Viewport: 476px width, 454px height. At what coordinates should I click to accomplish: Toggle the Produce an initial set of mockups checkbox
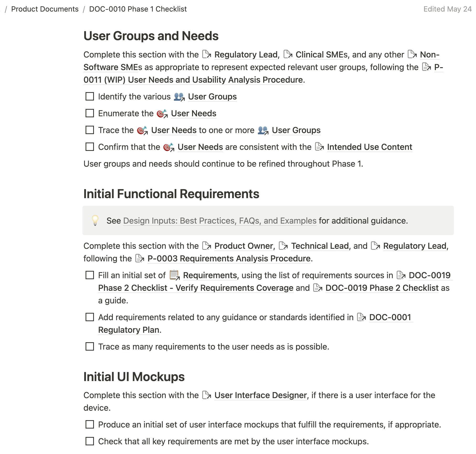[90, 424]
